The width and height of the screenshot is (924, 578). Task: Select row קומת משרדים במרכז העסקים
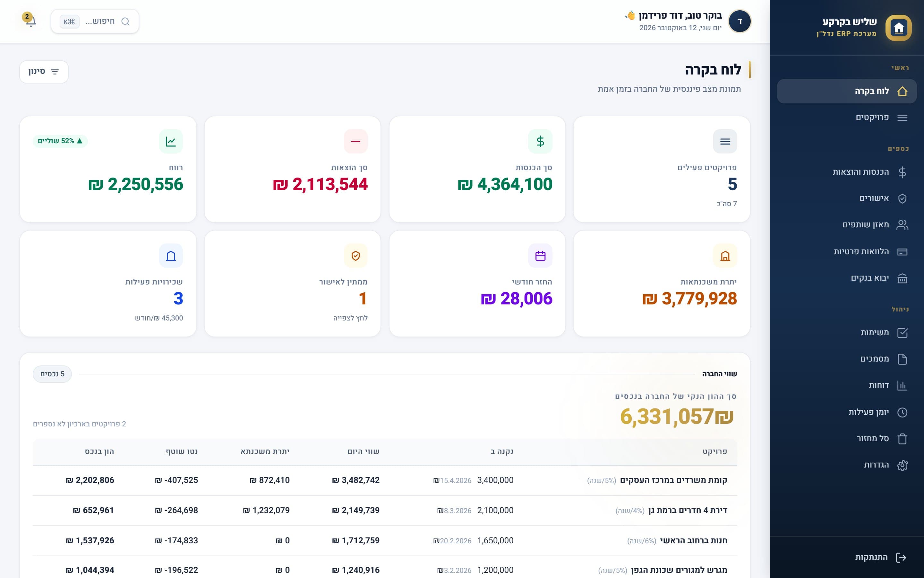coord(385,480)
